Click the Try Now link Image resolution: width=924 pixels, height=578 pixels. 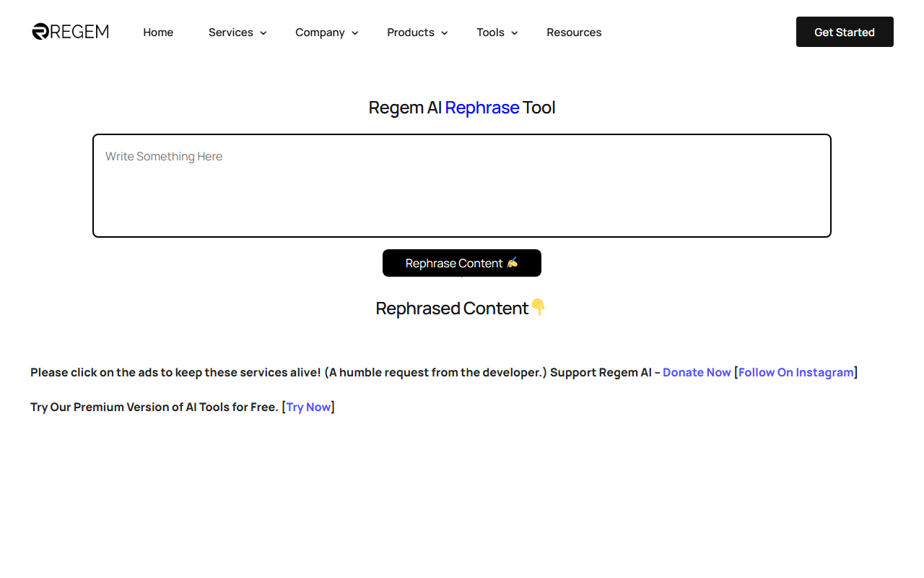[x=308, y=407]
